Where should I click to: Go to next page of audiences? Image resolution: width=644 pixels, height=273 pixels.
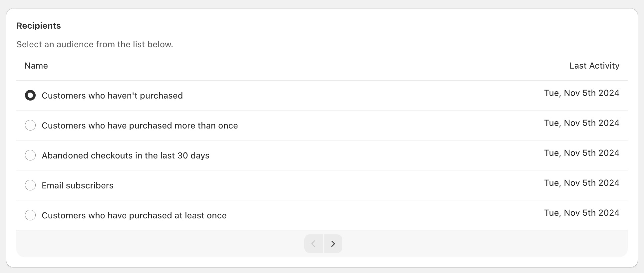click(333, 244)
